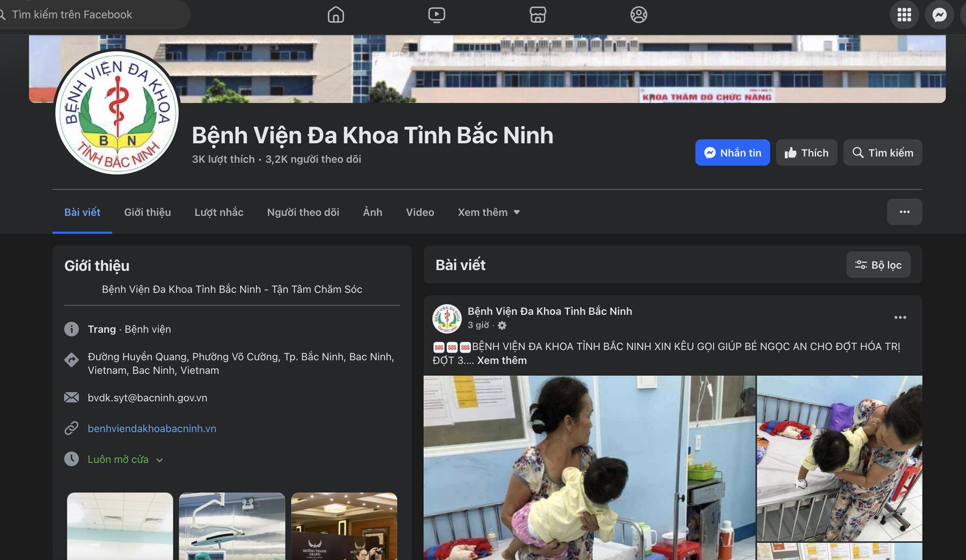Expand the Xem thêm tab dropdown
Viewport: 966px width, 560px height.
(x=489, y=212)
